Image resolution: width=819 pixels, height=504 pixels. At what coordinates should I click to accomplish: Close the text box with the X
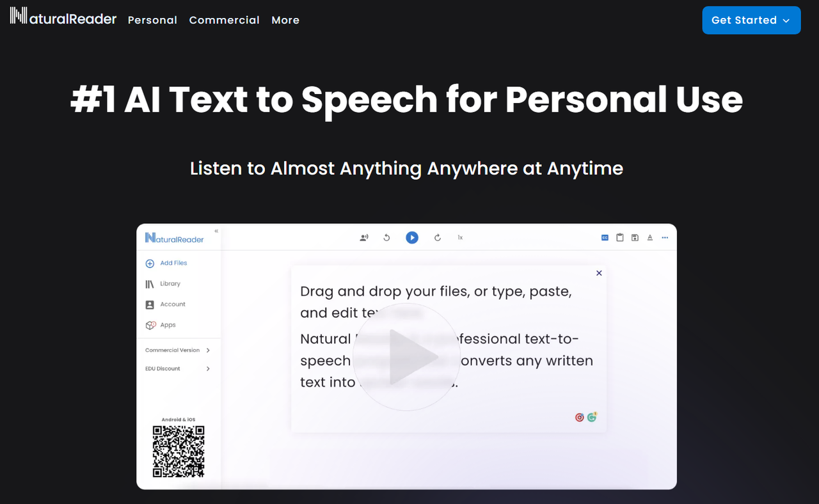[x=599, y=273]
